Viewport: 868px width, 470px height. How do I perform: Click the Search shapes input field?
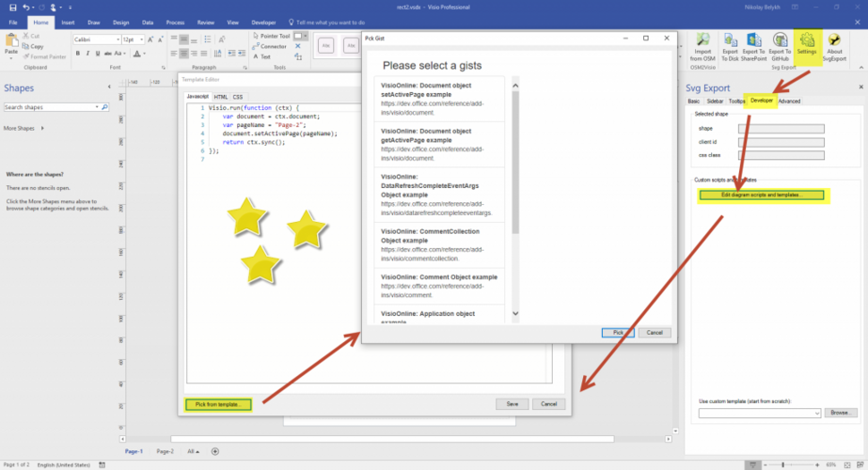[x=51, y=107]
